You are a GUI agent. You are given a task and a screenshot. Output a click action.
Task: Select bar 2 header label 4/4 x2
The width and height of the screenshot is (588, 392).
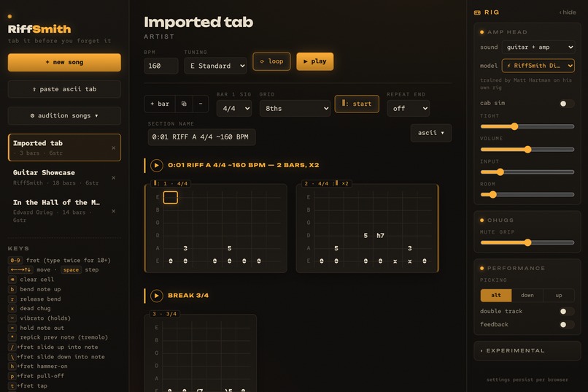tap(326, 183)
